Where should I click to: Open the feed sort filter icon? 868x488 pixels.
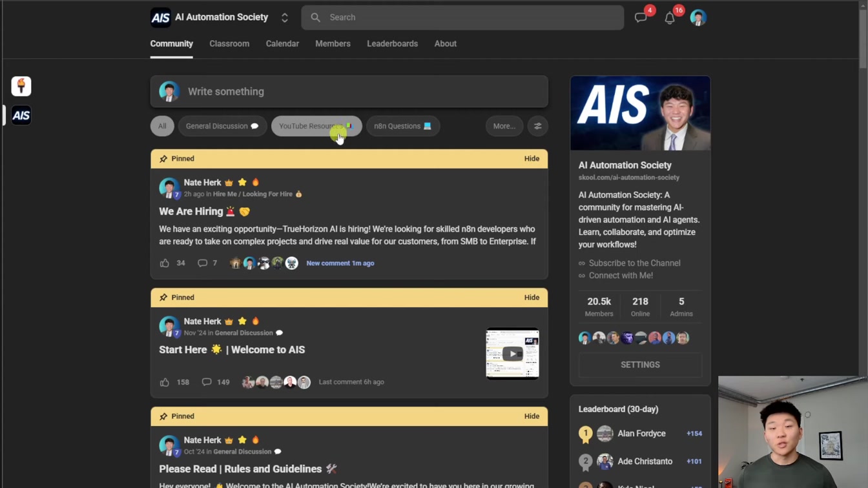(x=538, y=126)
